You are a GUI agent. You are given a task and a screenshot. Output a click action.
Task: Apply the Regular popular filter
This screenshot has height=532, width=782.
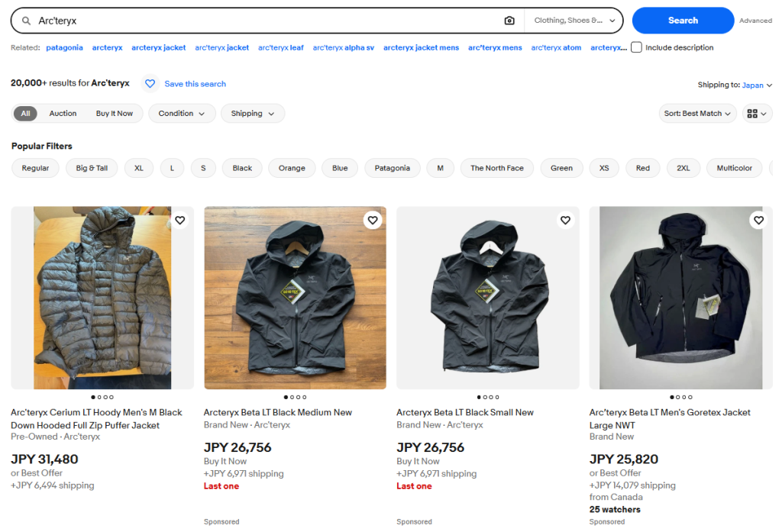pos(35,168)
